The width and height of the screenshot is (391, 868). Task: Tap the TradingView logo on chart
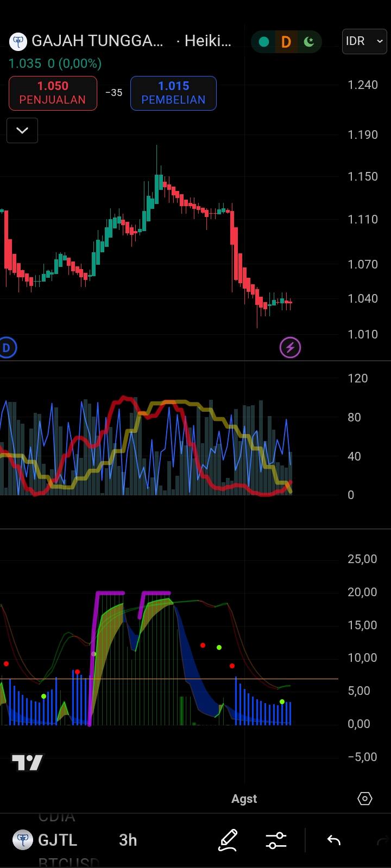pos(27,763)
